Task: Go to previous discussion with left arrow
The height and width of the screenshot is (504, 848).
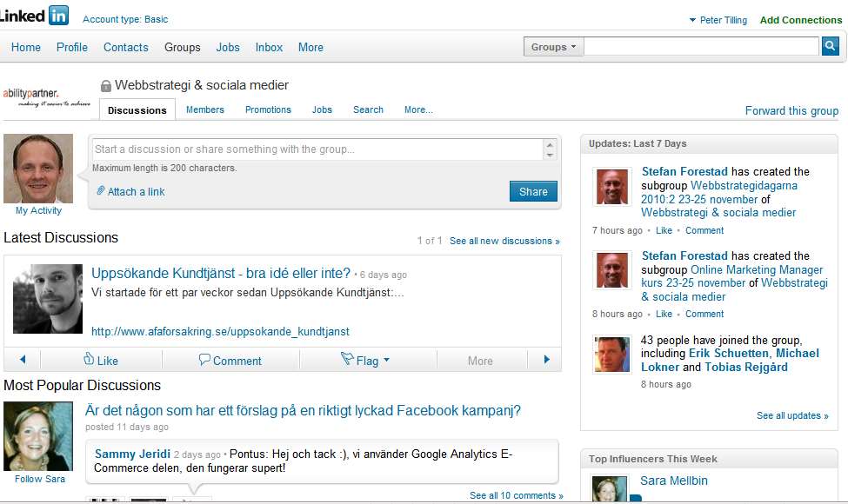Action: coord(22,359)
